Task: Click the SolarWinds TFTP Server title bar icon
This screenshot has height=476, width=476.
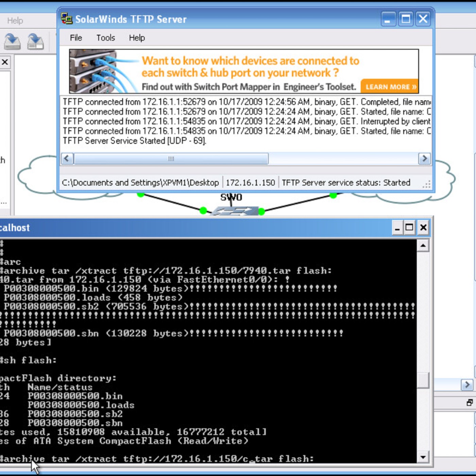Action: coord(67,19)
